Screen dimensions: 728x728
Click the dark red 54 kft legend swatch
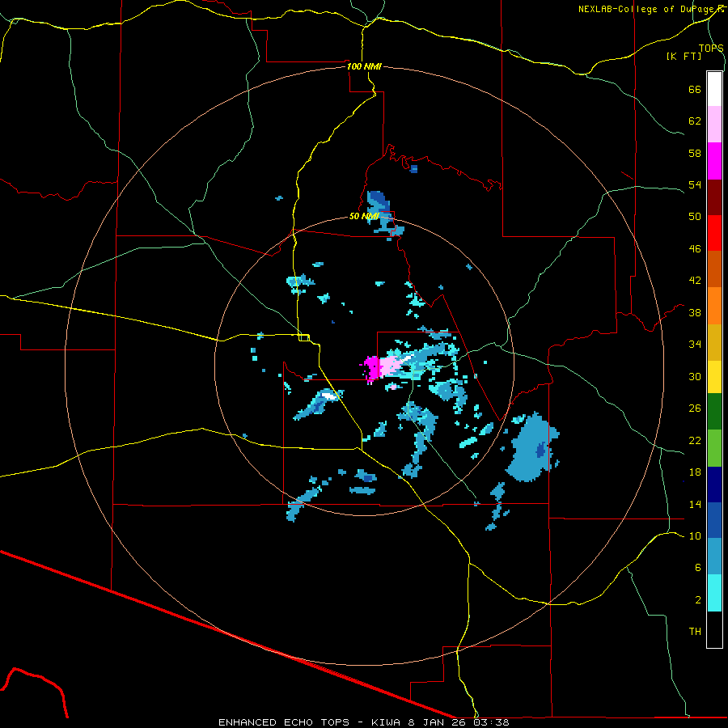point(714,197)
